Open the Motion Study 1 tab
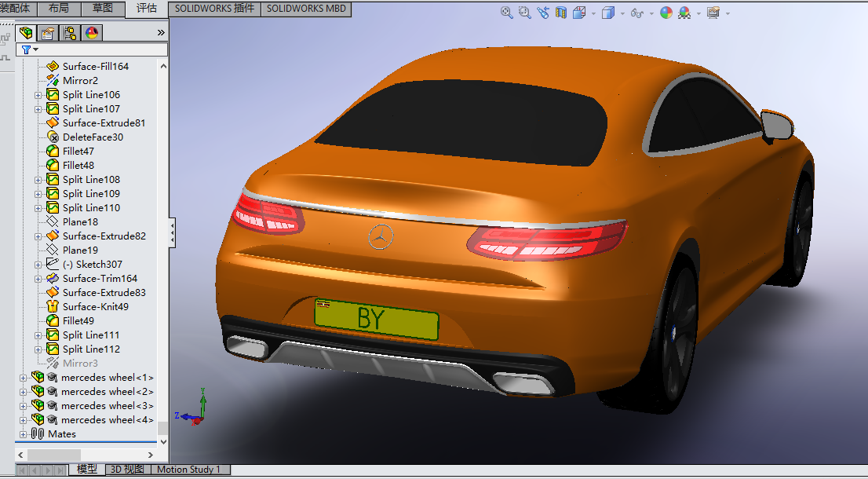The height and width of the screenshot is (479, 868). click(x=189, y=470)
